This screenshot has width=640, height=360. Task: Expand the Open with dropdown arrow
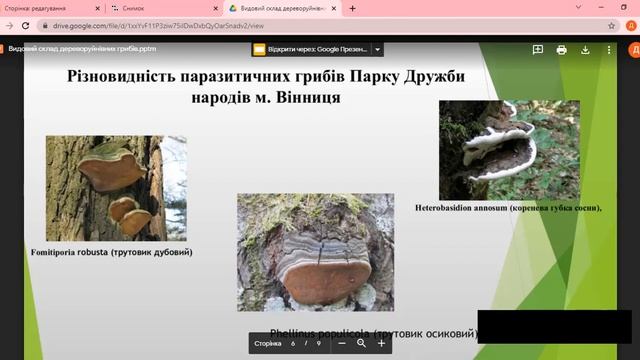coord(378,50)
